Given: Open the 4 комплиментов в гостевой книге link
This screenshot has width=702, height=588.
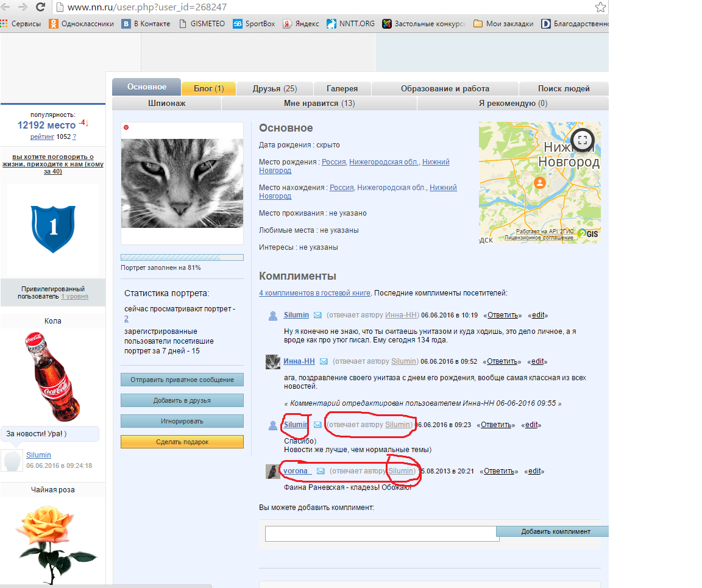Looking at the screenshot, I should [314, 293].
